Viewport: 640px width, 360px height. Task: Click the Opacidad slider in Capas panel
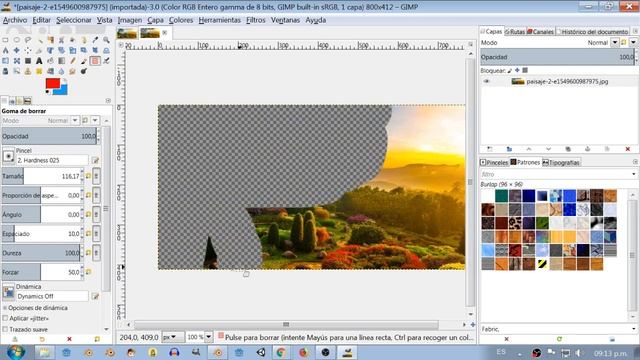(558, 57)
